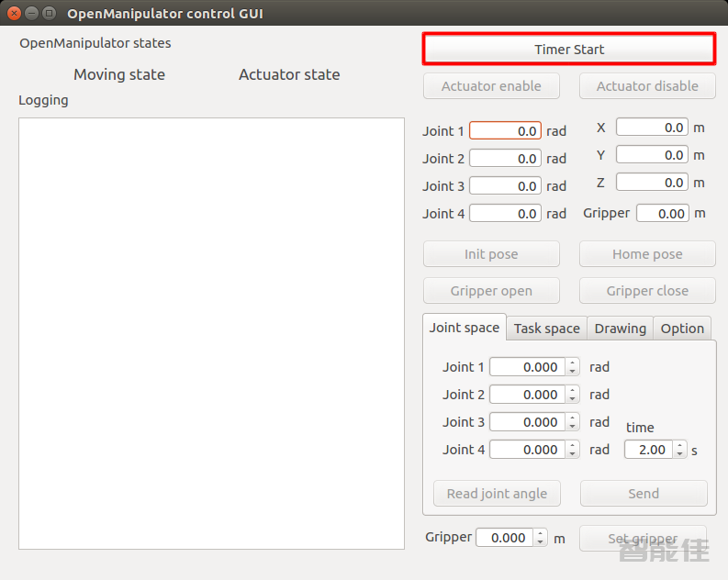Click the Set gripper button
Image resolution: width=728 pixels, height=580 pixels.
(x=643, y=539)
